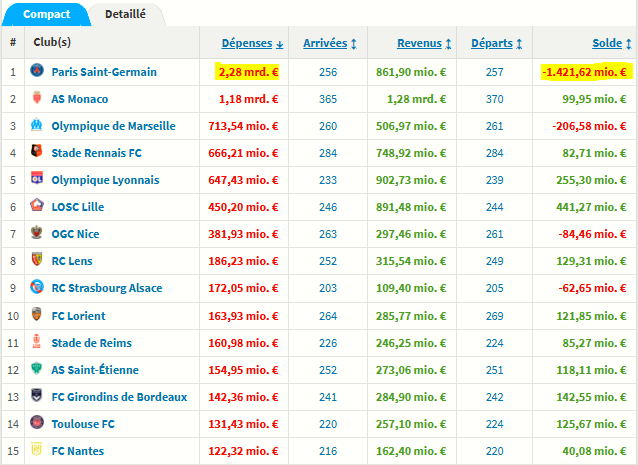Click the Olympique Lyonnais crest icon

(x=37, y=178)
